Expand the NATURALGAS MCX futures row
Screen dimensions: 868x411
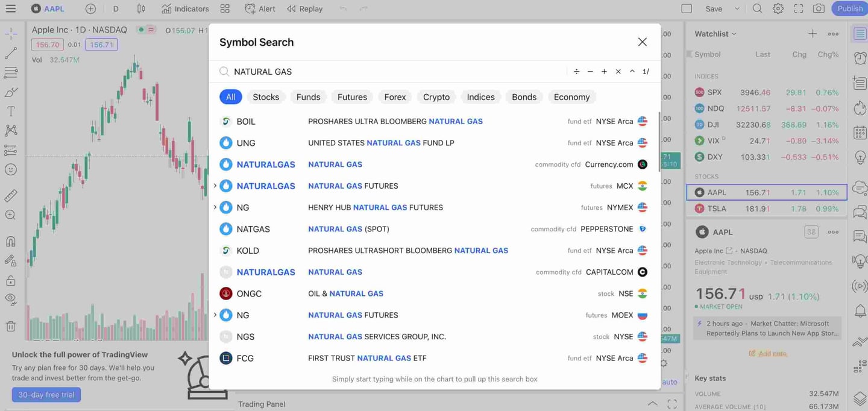215,186
